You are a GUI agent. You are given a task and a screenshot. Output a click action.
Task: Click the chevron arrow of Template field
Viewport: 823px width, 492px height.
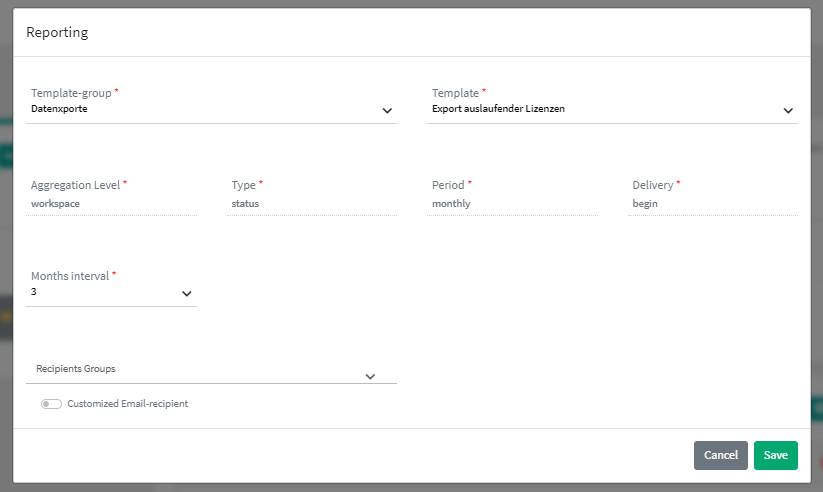click(788, 110)
